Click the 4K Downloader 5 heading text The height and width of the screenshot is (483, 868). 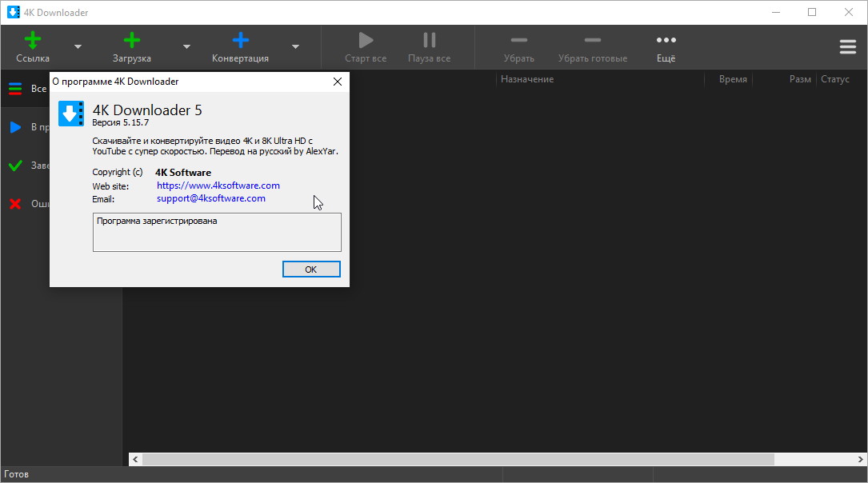pyautogui.click(x=147, y=110)
